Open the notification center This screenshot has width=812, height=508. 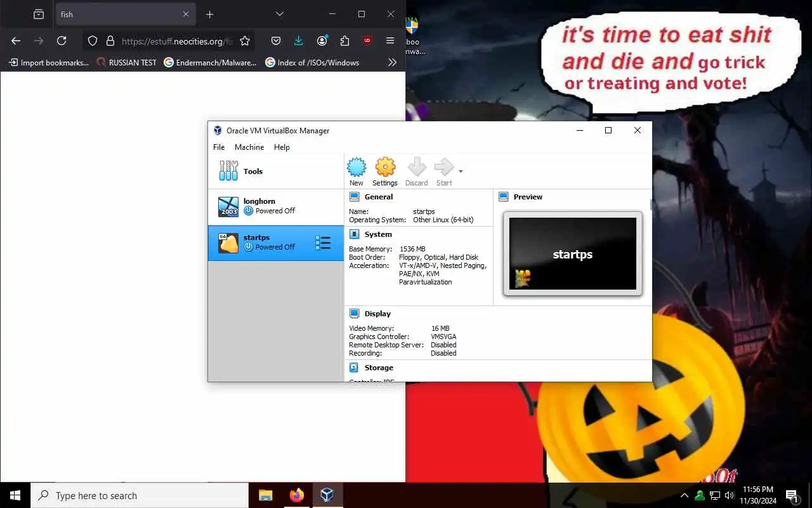(x=792, y=495)
